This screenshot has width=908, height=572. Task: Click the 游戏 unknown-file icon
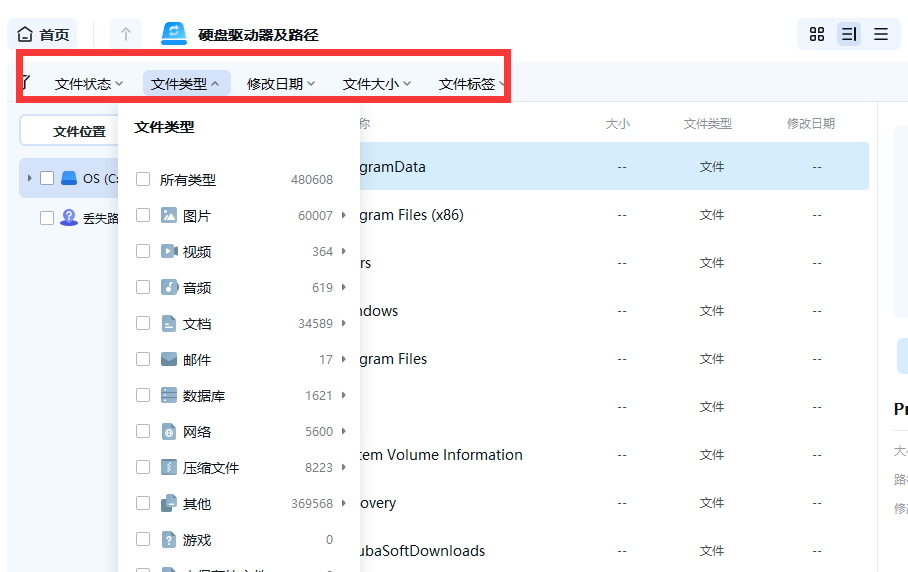pos(169,539)
